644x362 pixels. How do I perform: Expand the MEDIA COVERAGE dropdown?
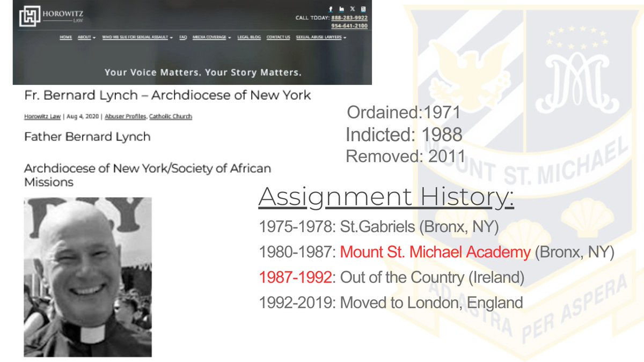click(x=211, y=38)
